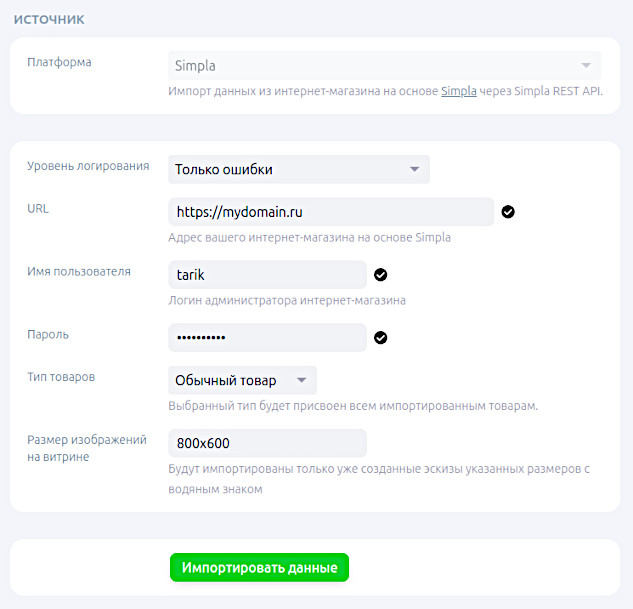
Task: Focus the username field containing tarik
Action: tap(267, 275)
